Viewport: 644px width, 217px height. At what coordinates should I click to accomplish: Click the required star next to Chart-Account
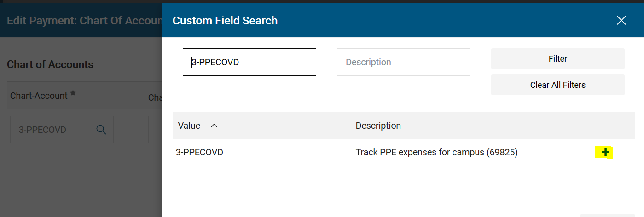pyautogui.click(x=73, y=94)
